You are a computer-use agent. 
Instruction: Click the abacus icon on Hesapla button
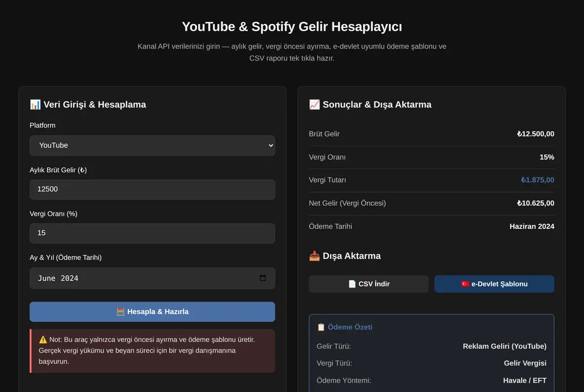click(x=121, y=312)
